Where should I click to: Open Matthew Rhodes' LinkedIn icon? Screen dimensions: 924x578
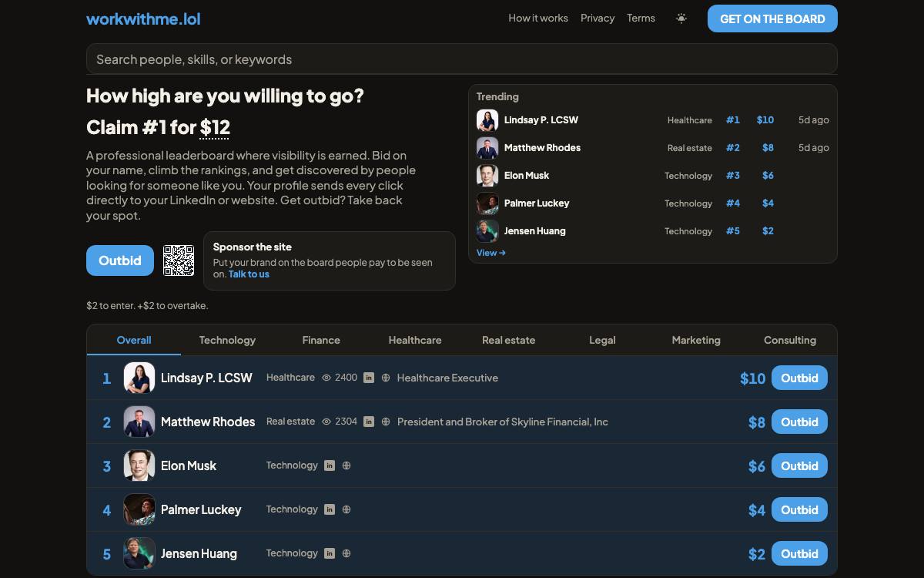(x=369, y=422)
